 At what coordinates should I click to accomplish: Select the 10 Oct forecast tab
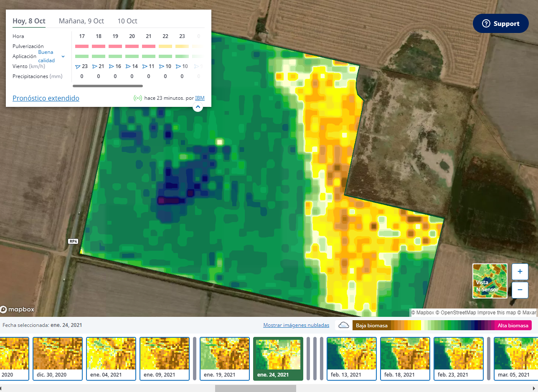(127, 21)
